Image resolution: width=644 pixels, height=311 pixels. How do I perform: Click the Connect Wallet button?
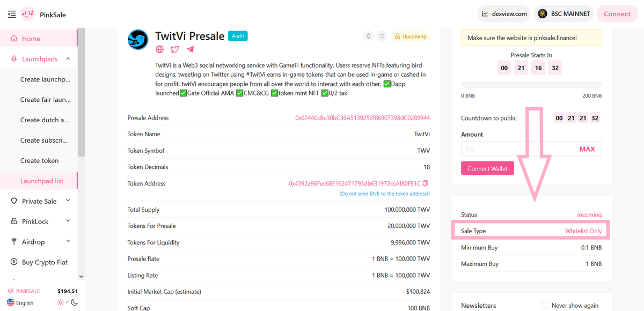coord(487,168)
